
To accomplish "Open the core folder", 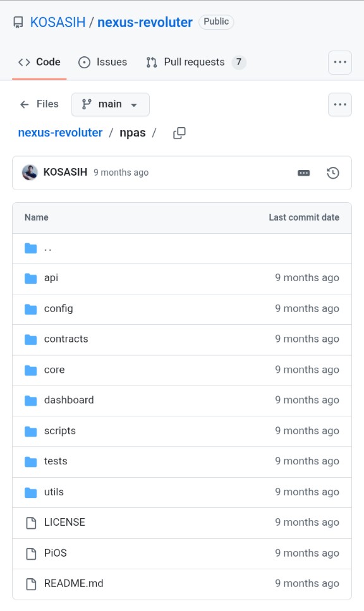I will (54, 370).
